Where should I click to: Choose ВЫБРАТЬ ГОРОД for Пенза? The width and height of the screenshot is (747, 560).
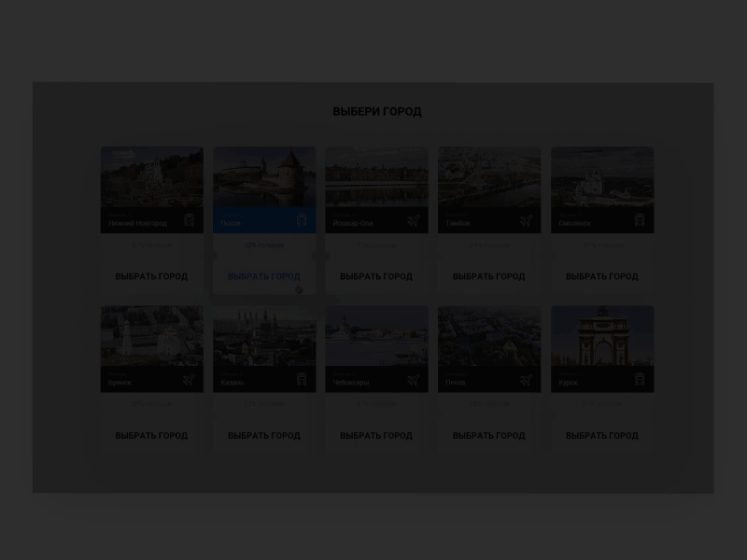click(x=488, y=436)
